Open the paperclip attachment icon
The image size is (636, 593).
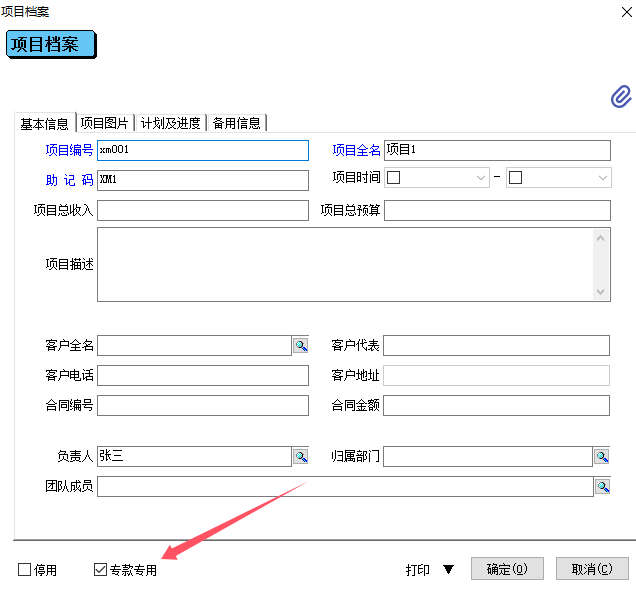(x=621, y=97)
